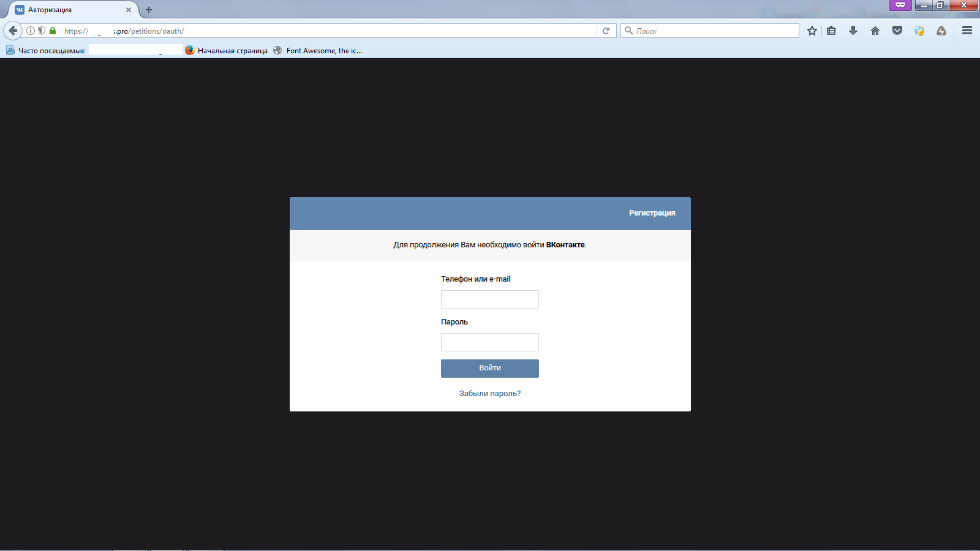
Task: Reload the page with the refresh icon
Action: (606, 31)
